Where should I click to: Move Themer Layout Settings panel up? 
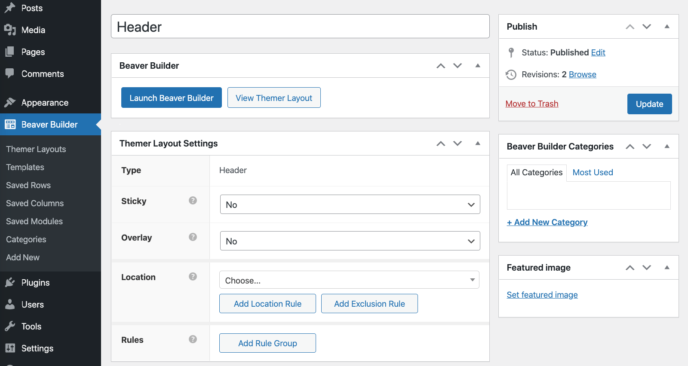pos(441,144)
